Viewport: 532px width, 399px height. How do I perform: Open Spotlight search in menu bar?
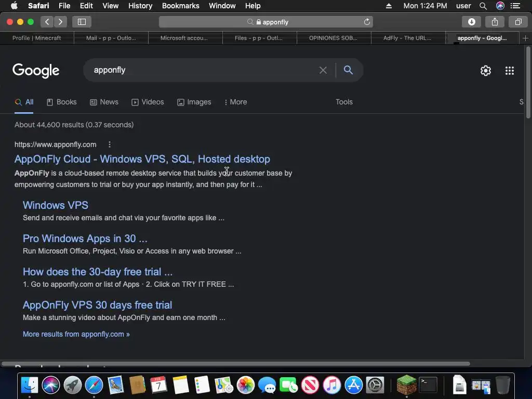click(x=483, y=6)
